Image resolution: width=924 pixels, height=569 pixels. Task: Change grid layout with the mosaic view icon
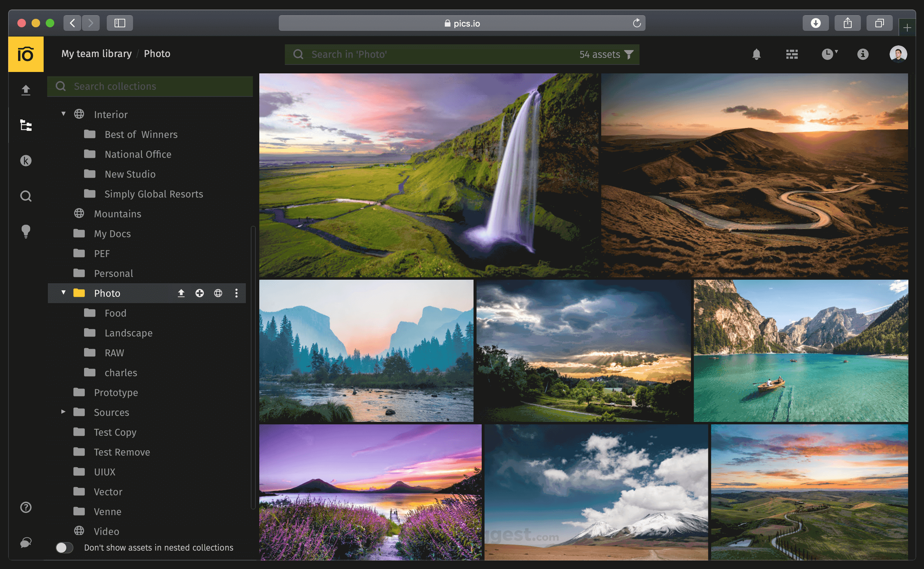point(792,54)
